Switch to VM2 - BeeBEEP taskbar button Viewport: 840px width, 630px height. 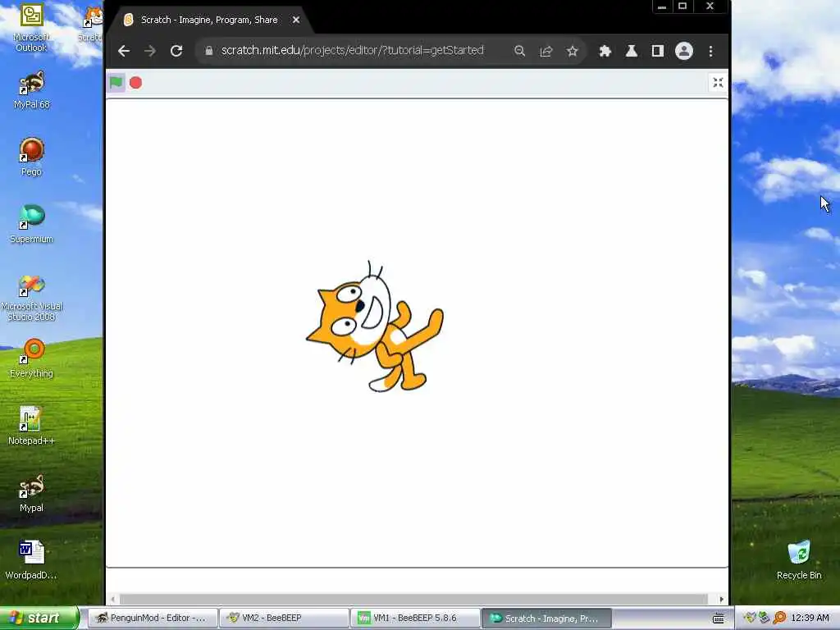pos(284,618)
